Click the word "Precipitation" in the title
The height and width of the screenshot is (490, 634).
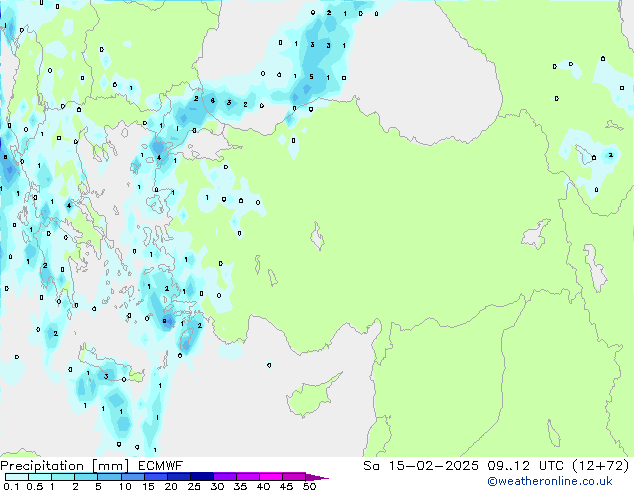(42, 466)
